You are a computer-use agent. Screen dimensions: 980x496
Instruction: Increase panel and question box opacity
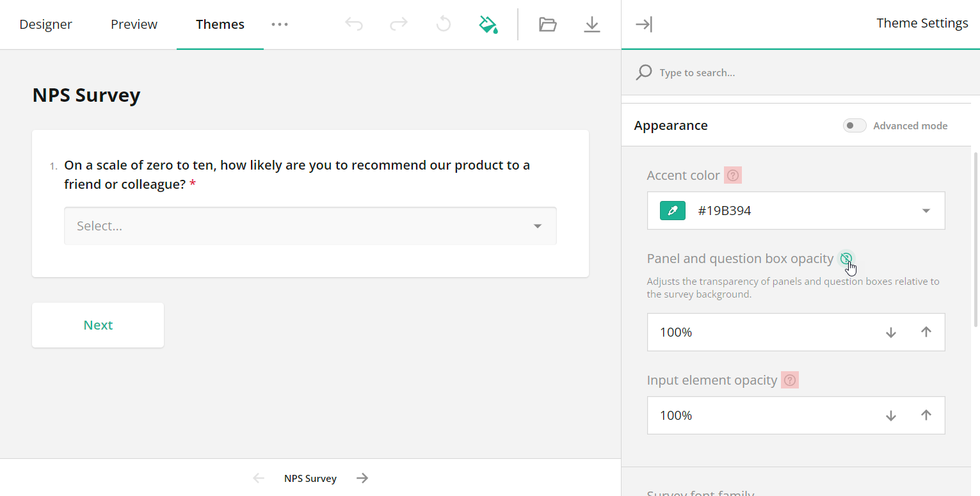point(926,332)
